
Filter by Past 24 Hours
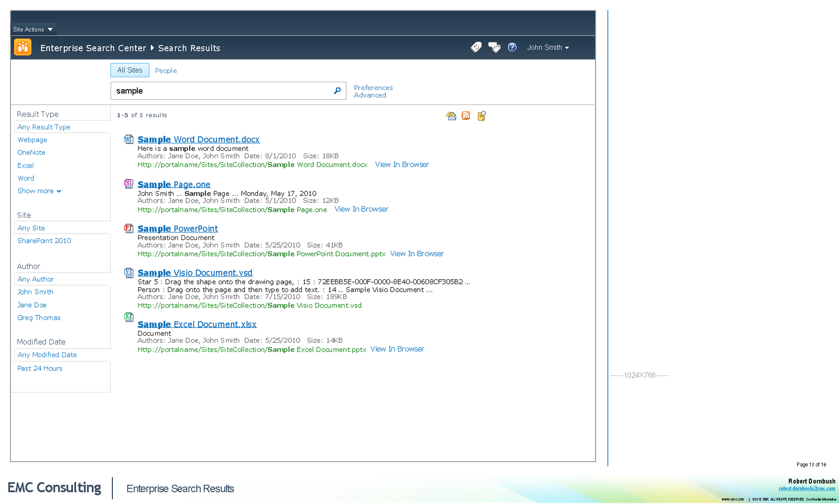(40, 368)
